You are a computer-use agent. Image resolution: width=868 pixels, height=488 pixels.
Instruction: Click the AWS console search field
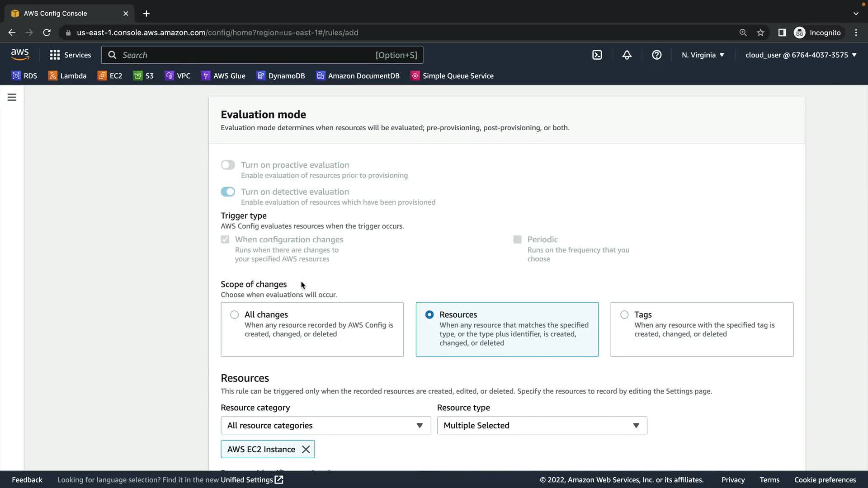coord(262,55)
